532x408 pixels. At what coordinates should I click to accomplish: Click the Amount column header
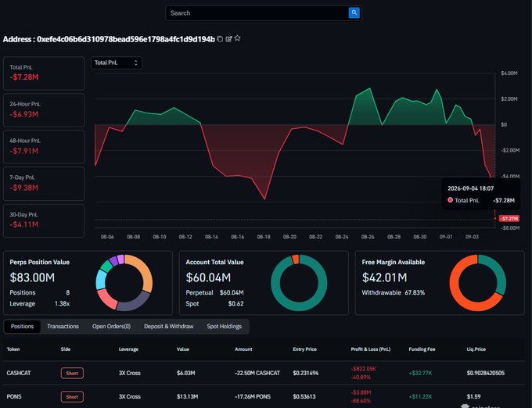[243, 349]
